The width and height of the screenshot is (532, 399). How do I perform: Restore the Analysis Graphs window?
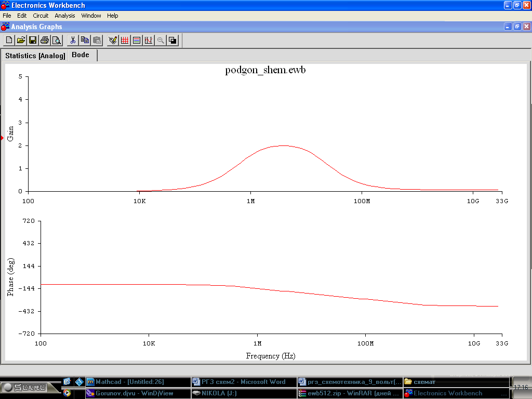click(x=517, y=26)
